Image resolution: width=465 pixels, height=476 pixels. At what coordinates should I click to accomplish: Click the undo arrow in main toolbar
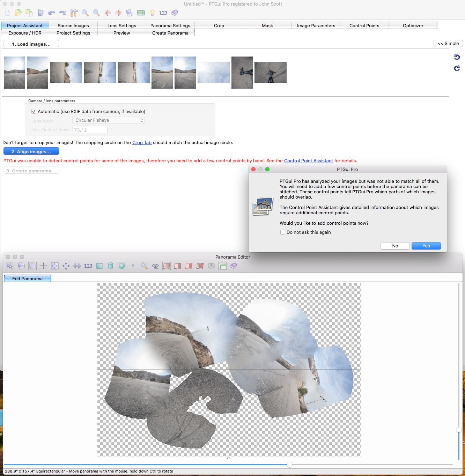point(52,13)
